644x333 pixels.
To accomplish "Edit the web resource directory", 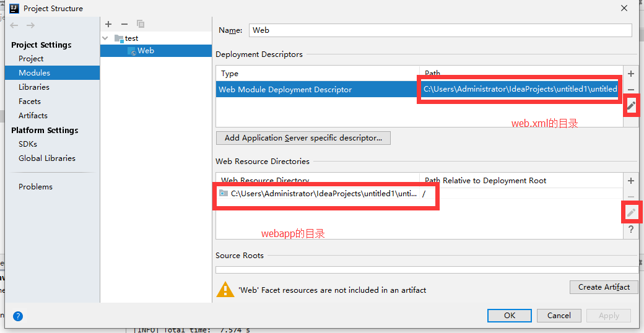I will pos(631,213).
